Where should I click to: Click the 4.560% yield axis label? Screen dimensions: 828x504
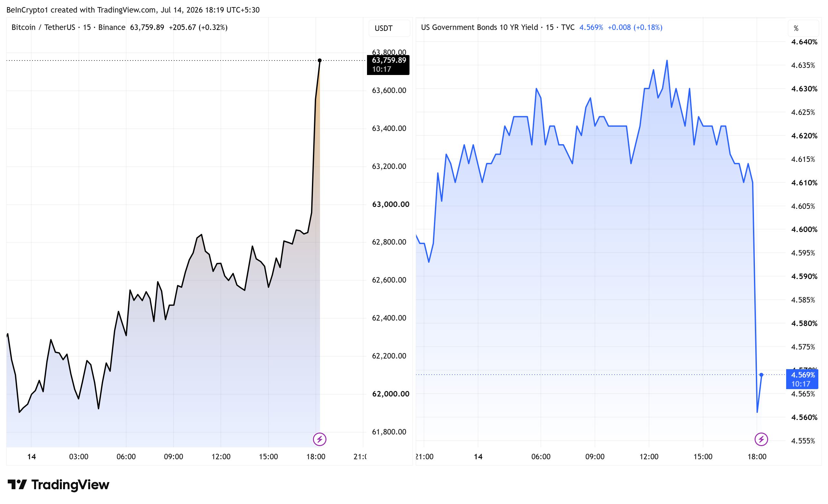click(x=804, y=417)
